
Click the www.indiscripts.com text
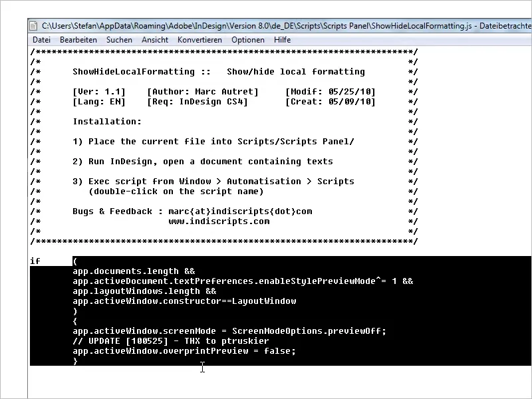(219, 221)
